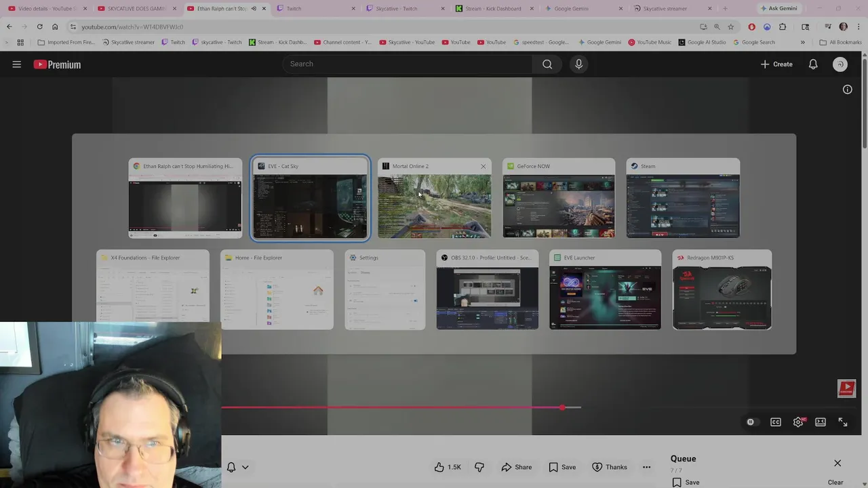Clear the queue
The image size is (868, 488).
pos(835,483)
